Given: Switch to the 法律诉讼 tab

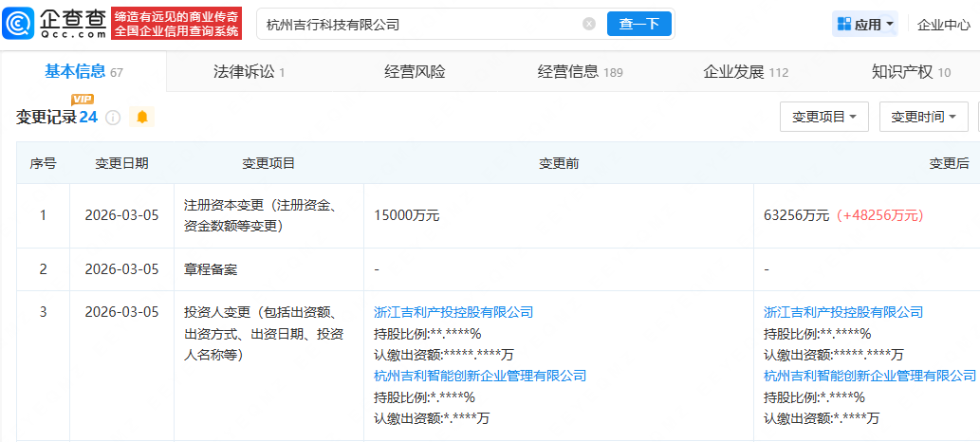Looking at the screenshot, I should coord(249,72).
